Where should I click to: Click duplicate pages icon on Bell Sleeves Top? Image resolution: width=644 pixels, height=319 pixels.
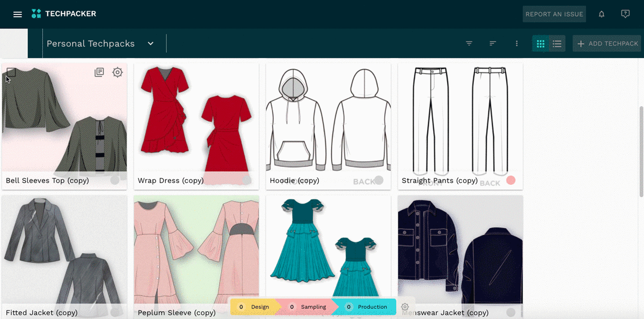click(x=99, y=72)
